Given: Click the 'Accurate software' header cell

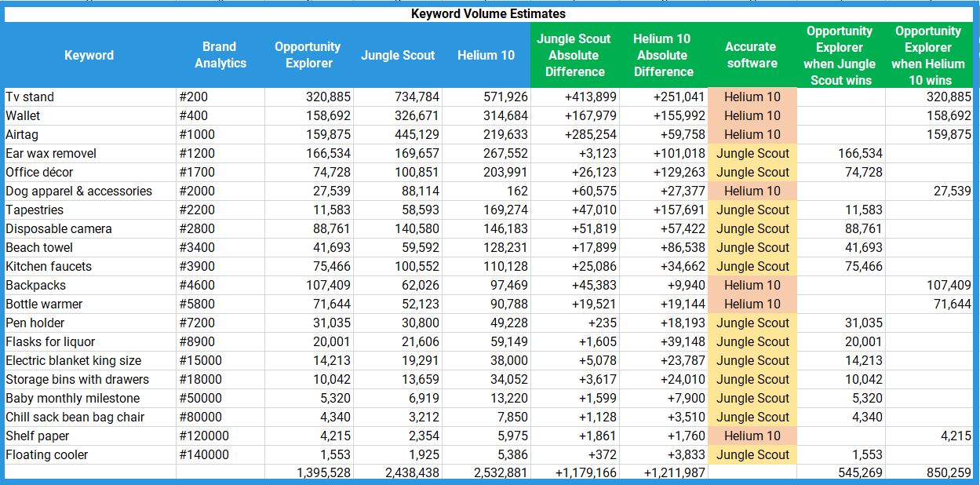Looking at the screenshot, I should pyautogui.click(x=752, y=55).
